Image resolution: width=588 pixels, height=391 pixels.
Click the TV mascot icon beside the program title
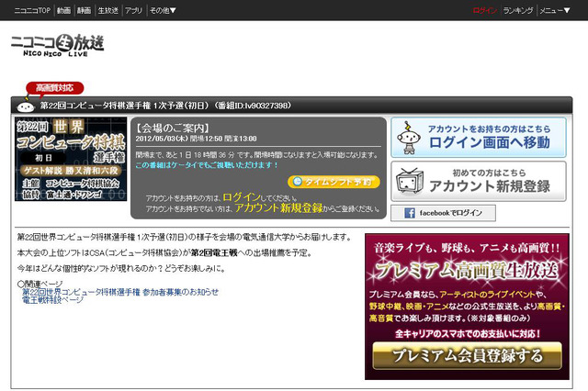point(27,105)
